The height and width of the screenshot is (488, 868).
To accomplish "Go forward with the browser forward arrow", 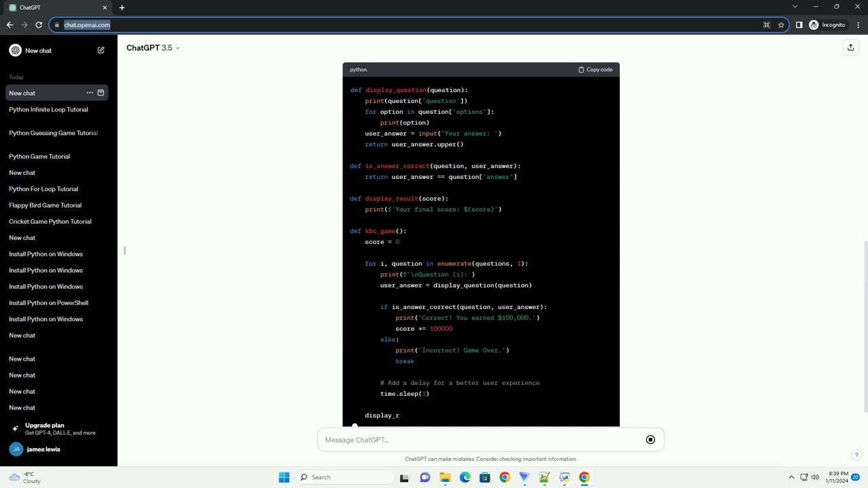I will pos(24,25).
